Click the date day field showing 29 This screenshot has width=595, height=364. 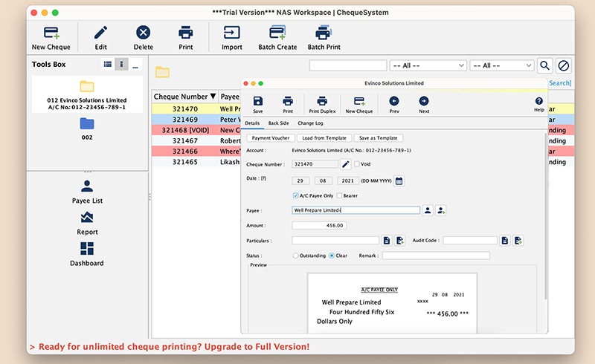(x=300, y=181)
